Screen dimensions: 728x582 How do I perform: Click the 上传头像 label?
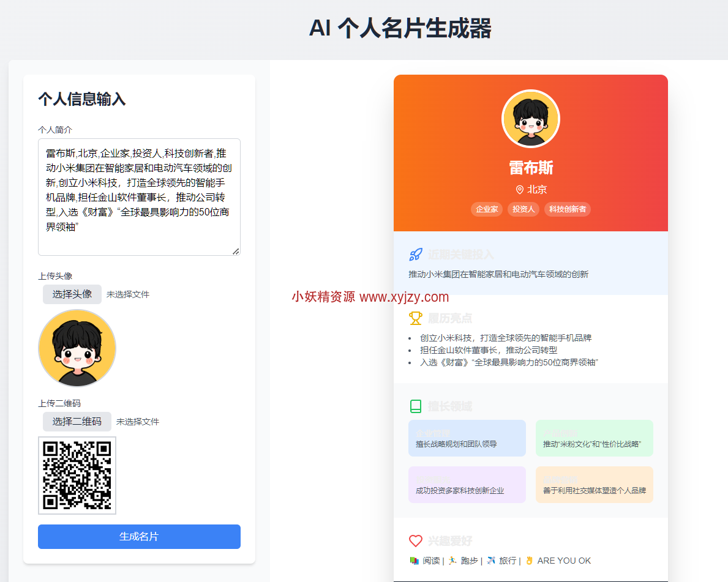pyautogui.click(x=54, y=276)
